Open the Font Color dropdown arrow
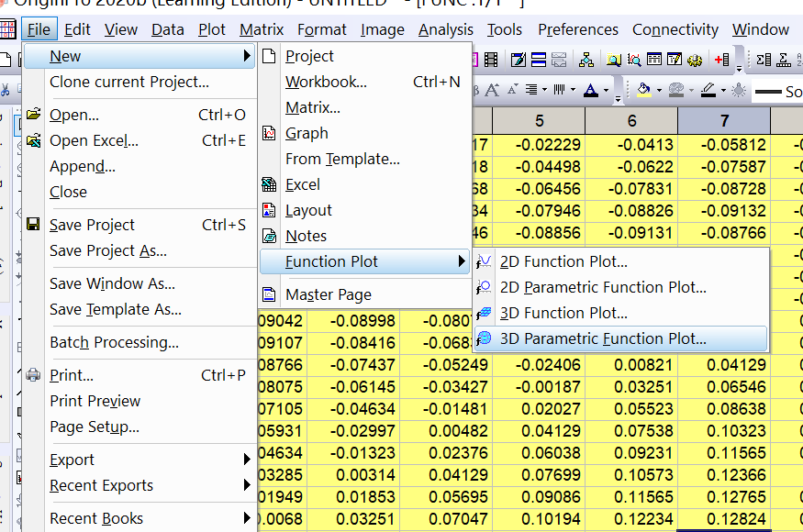This screenshot has height=532, width=803. click(x=604, y=90)
